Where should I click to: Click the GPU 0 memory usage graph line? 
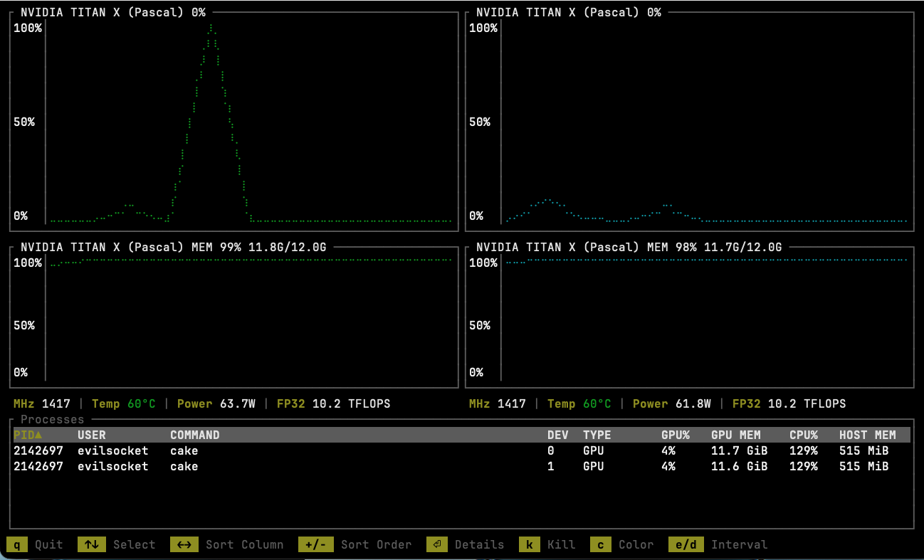coord(249,262)
